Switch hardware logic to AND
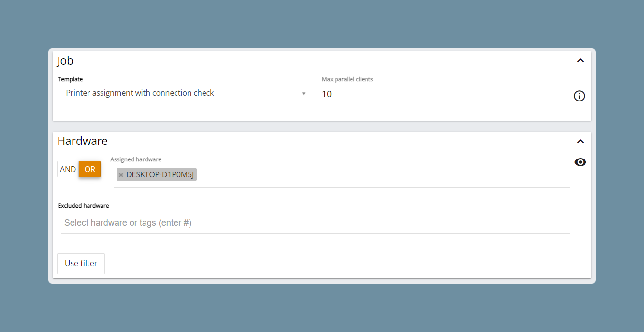 tap(68, 169)
